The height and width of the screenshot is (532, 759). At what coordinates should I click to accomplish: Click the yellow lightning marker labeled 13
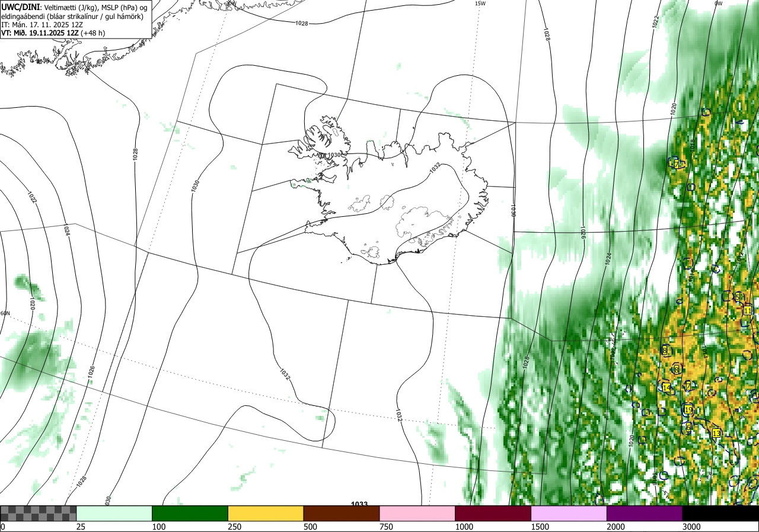716,433
